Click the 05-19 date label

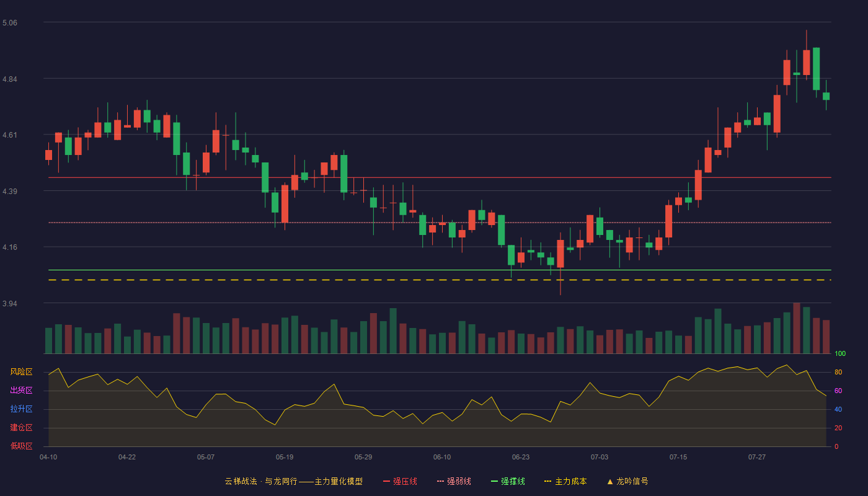tap(285, 457)
